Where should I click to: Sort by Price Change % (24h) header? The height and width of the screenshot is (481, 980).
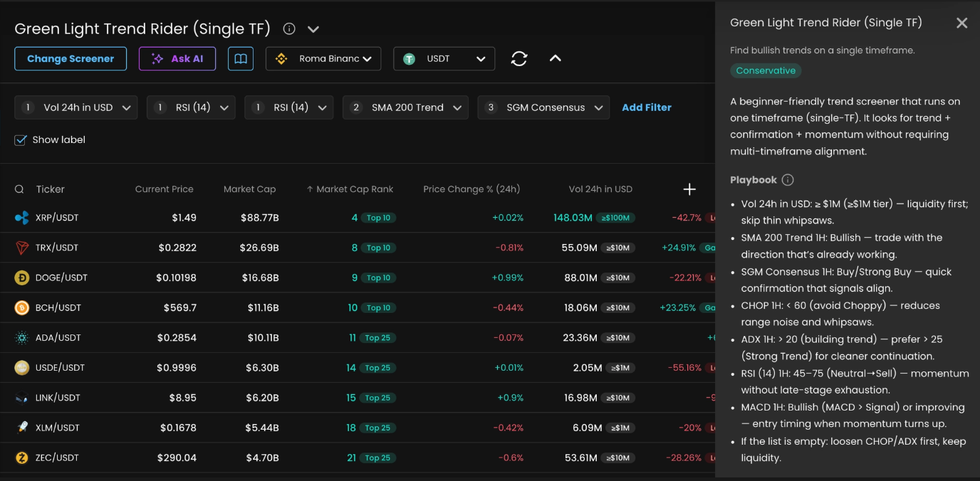(471, 189)
